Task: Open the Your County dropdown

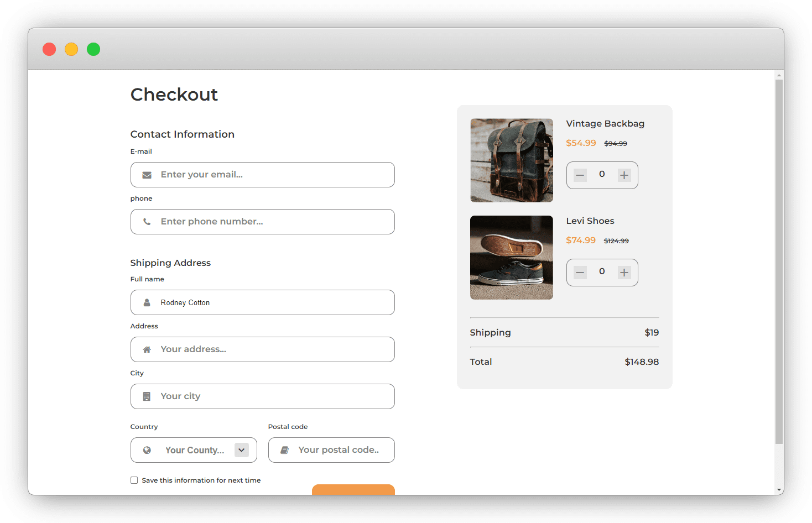Action: point(194,450)
